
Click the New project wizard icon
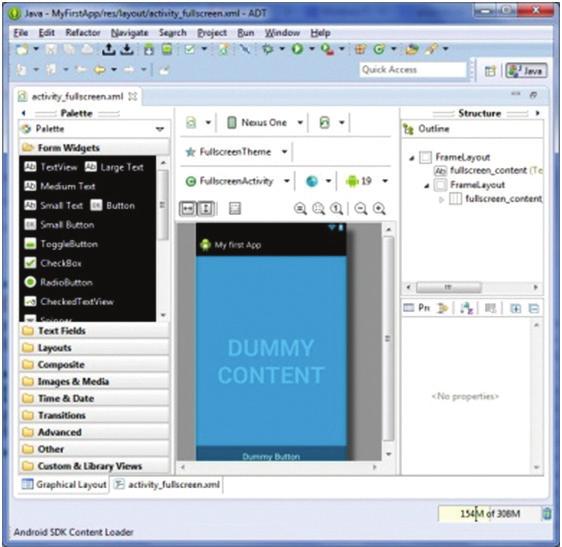pos(22,49)
